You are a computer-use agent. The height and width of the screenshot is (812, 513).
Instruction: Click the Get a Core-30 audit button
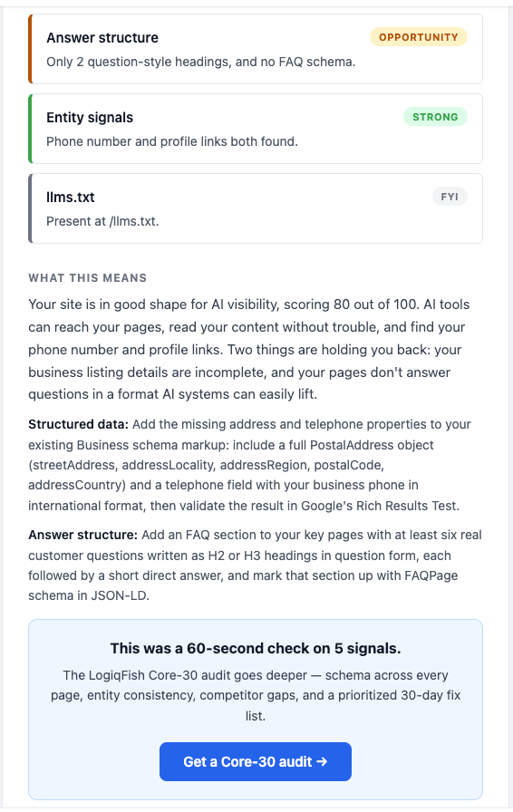[255, 761]
